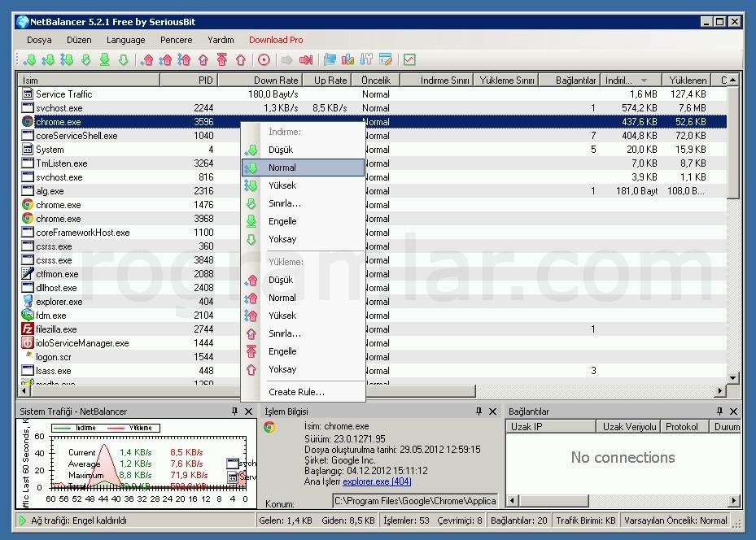Click the green play icon in status bar

pos(22,520)
